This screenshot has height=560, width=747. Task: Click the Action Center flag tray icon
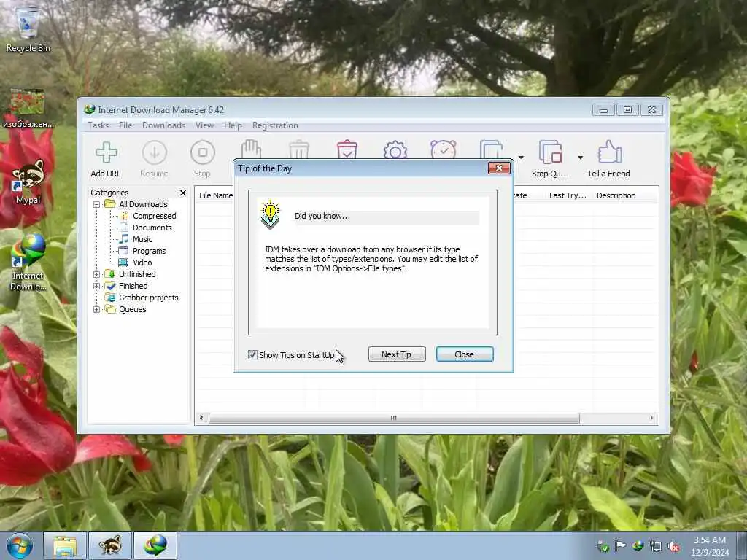coord(620,546)
